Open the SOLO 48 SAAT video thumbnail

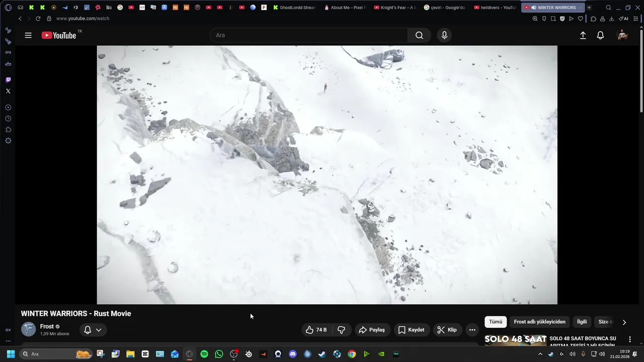[x=515, y=340]
